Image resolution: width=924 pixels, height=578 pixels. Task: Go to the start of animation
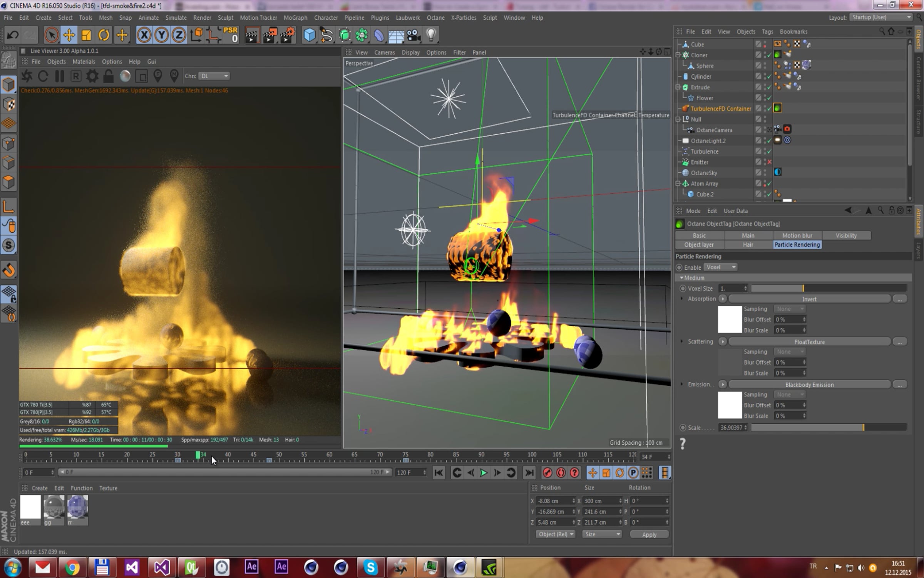point(439,472)
